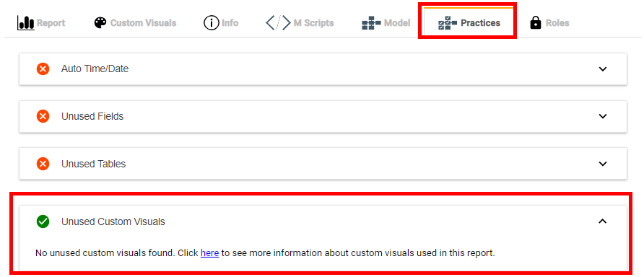The width and height of the screenshot is (644, 277).
Task: Click the red error icon beside Unused Fields
Action: tap(43, 117)
